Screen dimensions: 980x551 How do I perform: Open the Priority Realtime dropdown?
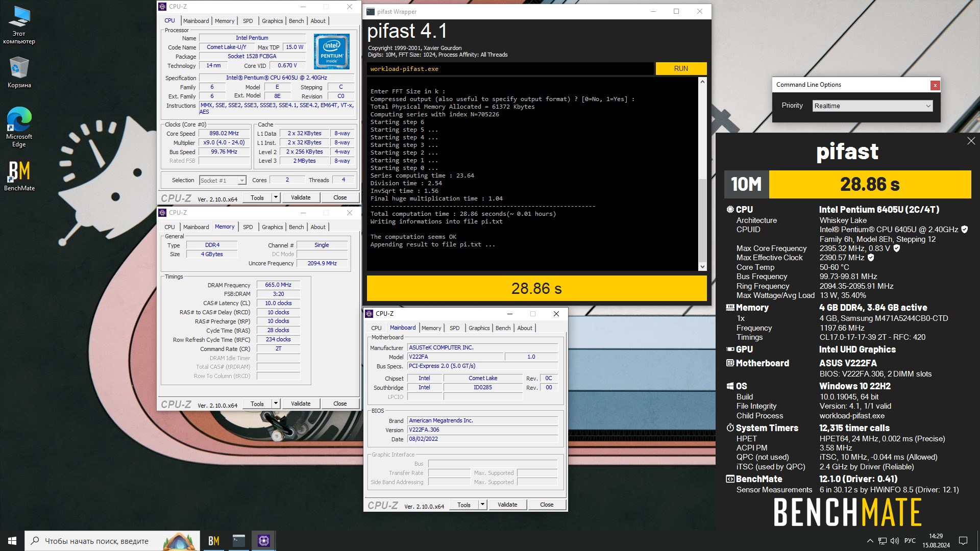[x=873, y=106]
